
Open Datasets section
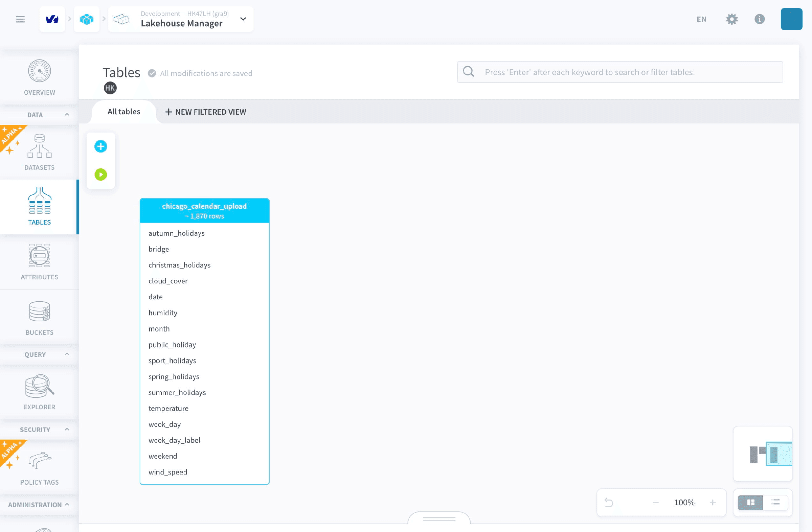(40, 152)
